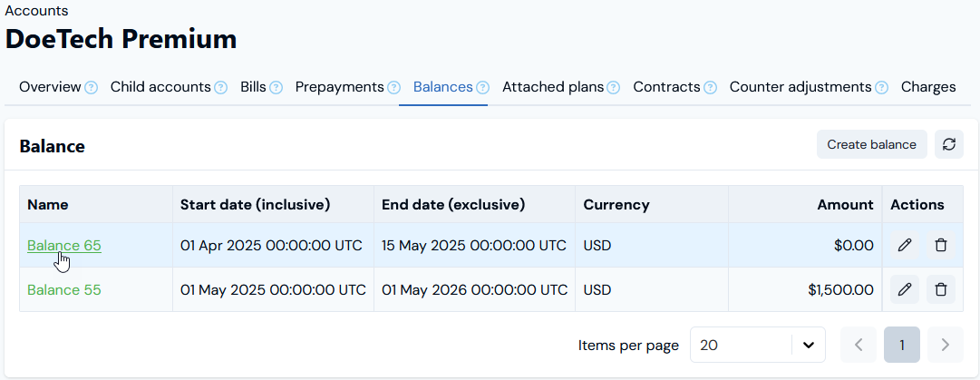980x380 pixels.
Task: Open the help icon next to Counter adjustments
Action: pos(881,87)
